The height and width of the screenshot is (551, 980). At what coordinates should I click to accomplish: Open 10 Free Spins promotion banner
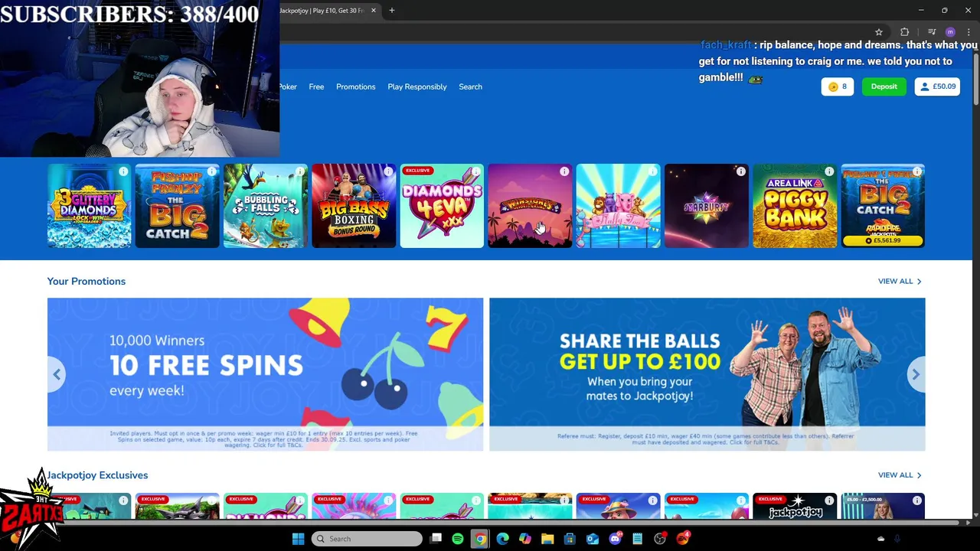(265, 374)
